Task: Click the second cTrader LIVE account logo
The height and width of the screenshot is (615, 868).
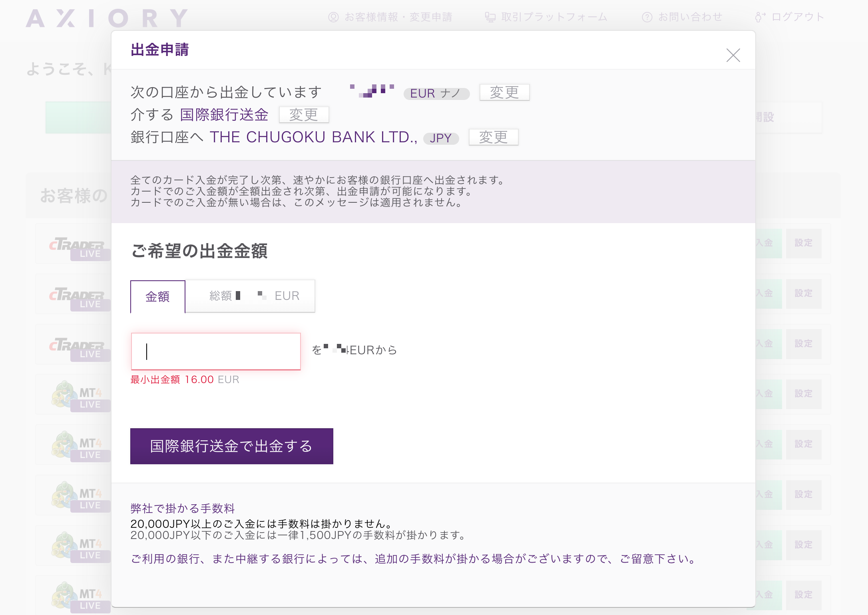Action: tap(79, 298)
